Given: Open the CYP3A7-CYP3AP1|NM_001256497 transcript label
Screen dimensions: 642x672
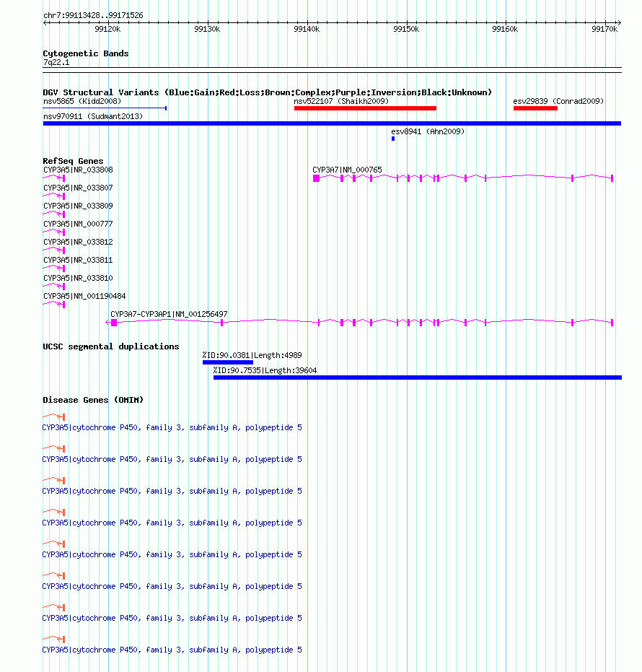Looking at the screenshot, I should (x=170, y=315).
